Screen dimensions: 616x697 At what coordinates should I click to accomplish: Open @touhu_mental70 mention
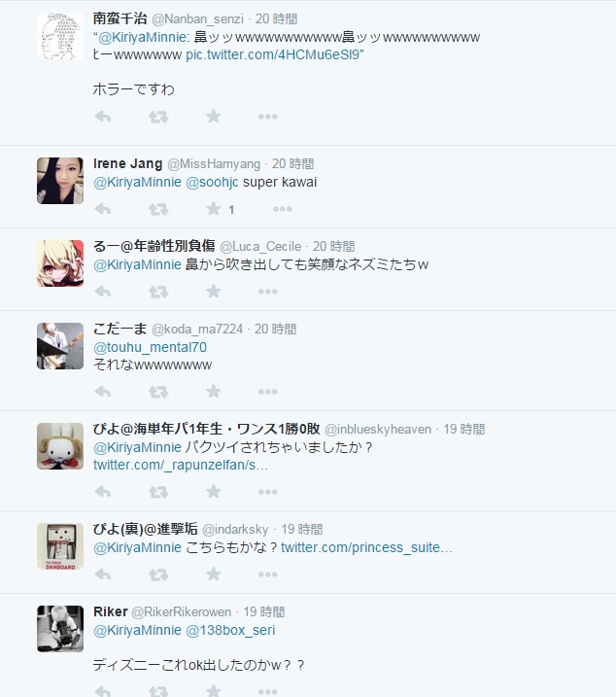(150, 347)
